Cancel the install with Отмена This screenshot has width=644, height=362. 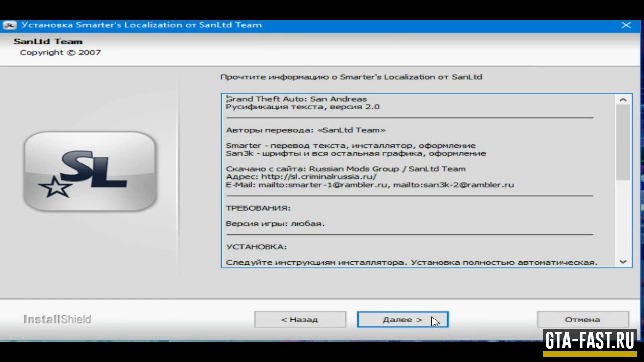(583, 319)
